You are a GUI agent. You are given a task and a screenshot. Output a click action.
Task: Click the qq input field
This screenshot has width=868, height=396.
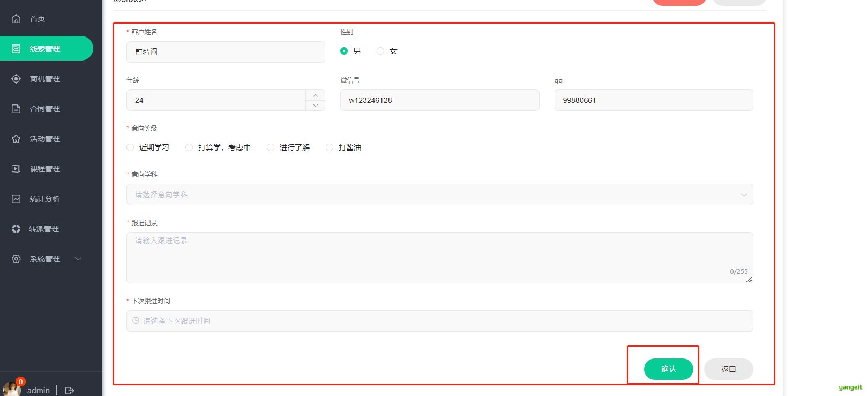654,100
